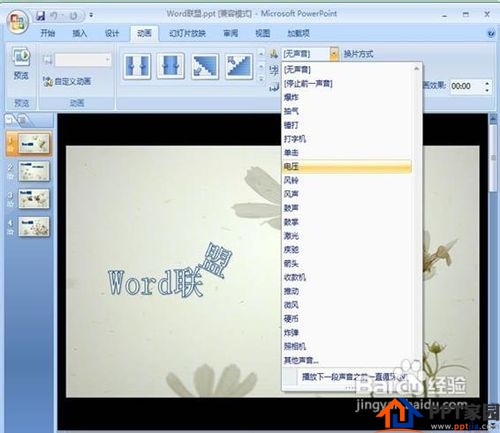Select the 单击 sound
Image resolution: width=500 pixels, height=433 pixels.
pos(347,153)
